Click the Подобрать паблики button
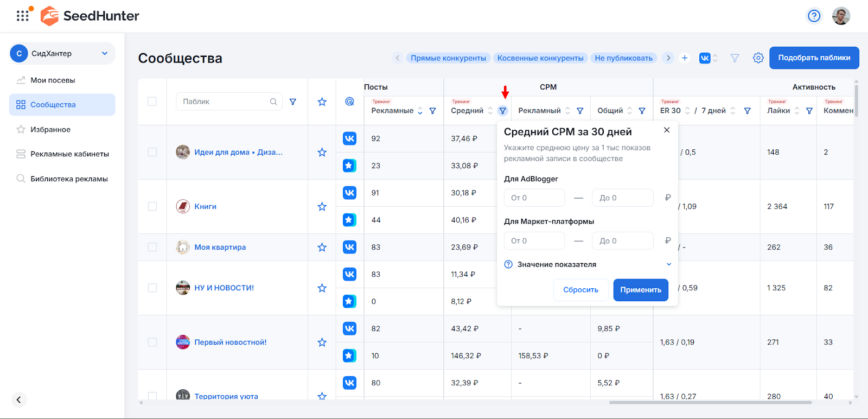 tap(814, 58)
